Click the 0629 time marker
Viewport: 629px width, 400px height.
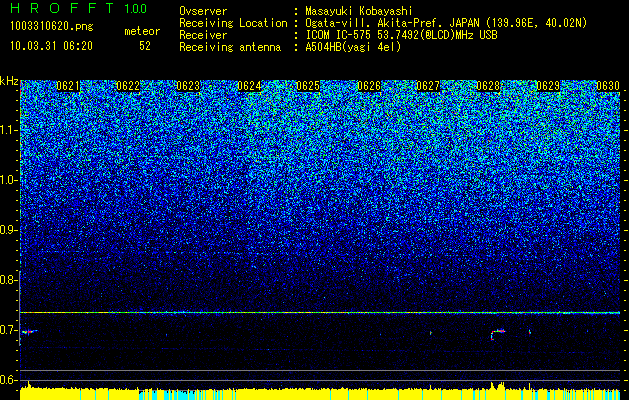(548, 86)
